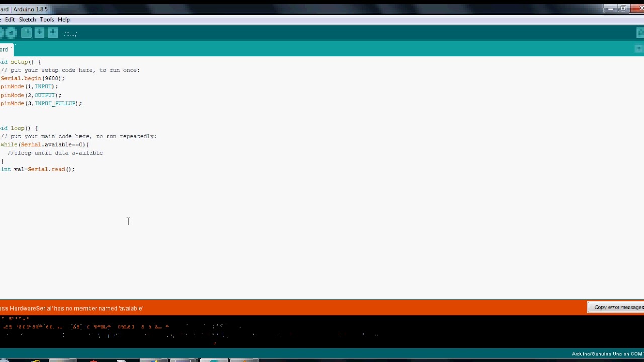Click the Arduino/Genuino Uno board status text
This screenshot has height=362, width=644.
click(x=607, y=354)
